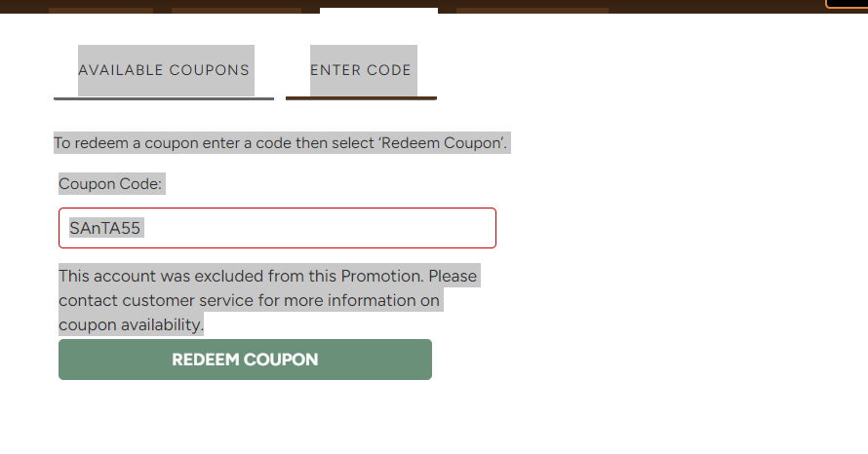Open the first brown tab in top bar
Screen dimensions: 868x454
[x=100, y=11]
